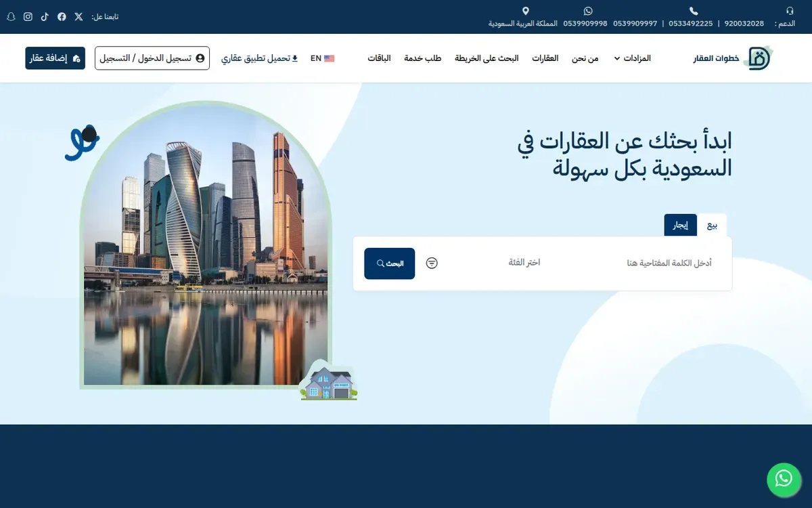
Task: Open the X (Twitter) social icon
Action: coord(78,17)
